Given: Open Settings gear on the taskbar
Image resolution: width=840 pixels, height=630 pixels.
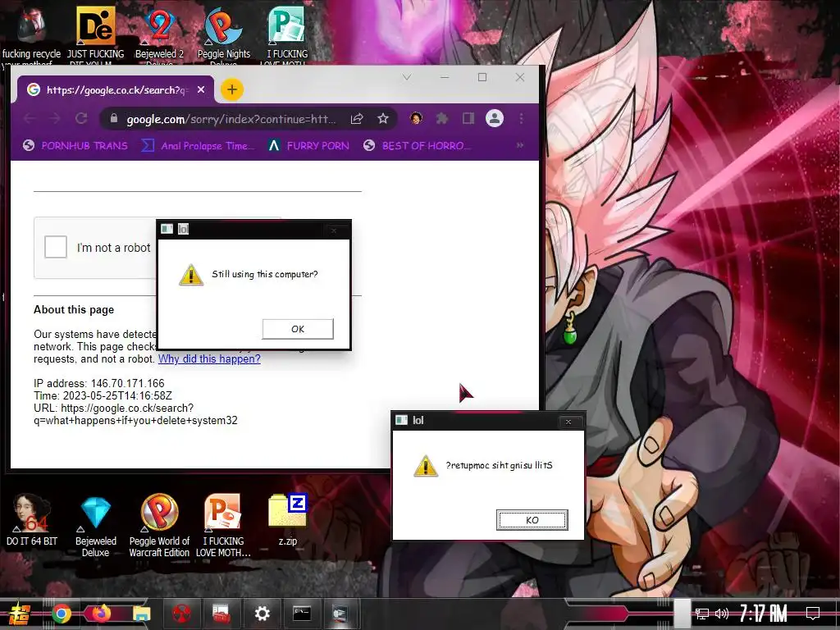Looking at the screenshot, I should 262,614.
